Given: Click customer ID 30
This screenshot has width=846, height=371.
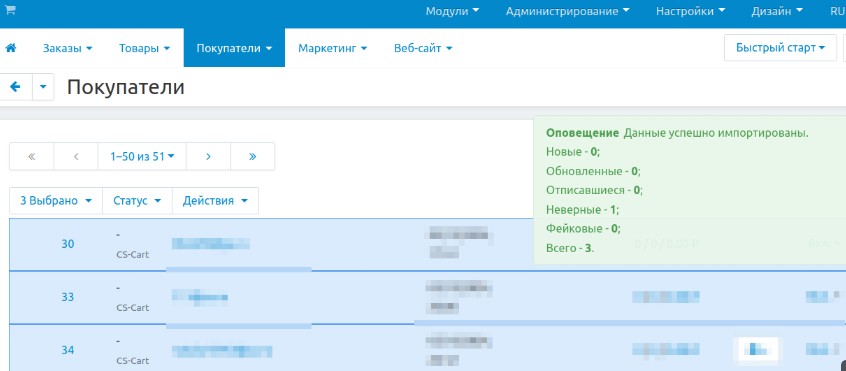Looking at the screenshot, I should [67, 244].
